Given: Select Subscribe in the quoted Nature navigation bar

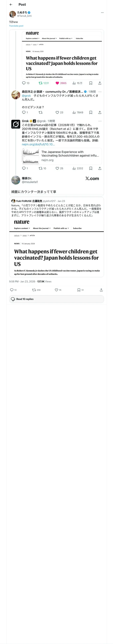Looking at the screenshot, I should click(77, 228).
